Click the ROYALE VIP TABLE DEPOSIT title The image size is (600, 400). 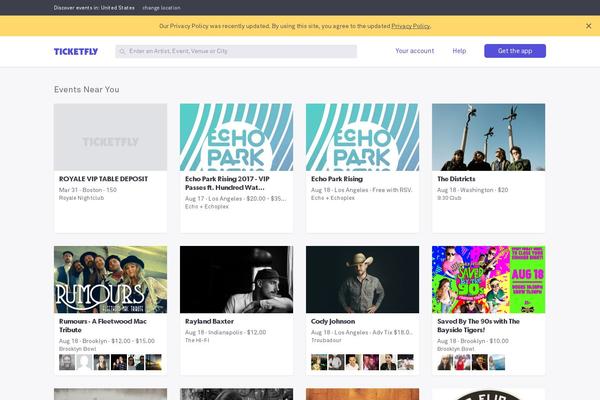103,179
